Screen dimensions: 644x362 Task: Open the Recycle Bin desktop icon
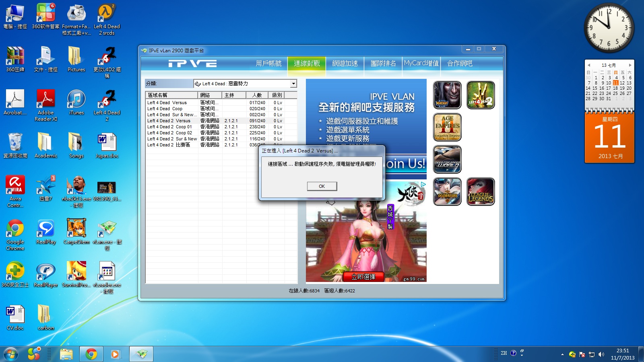tap(15, 144)
